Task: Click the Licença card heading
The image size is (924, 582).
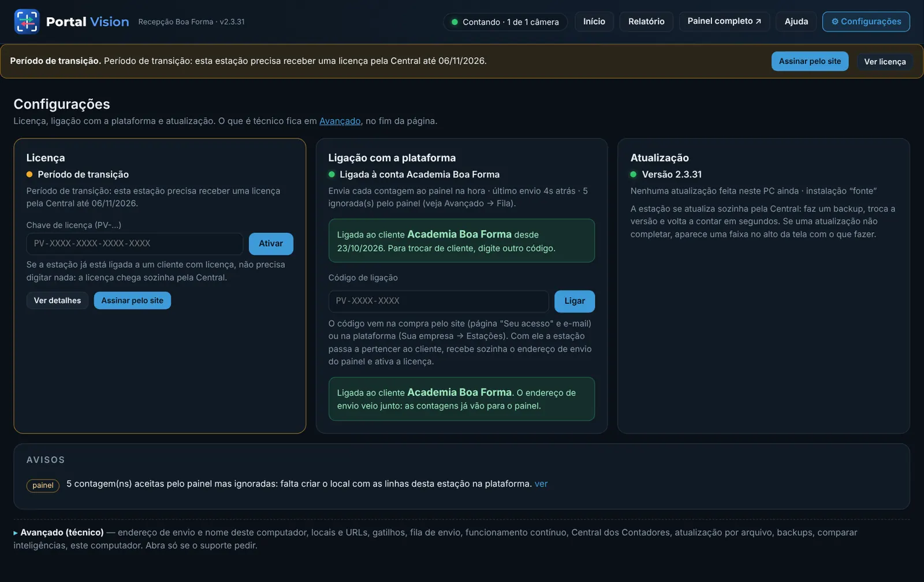Action: (x=46, y=158)
